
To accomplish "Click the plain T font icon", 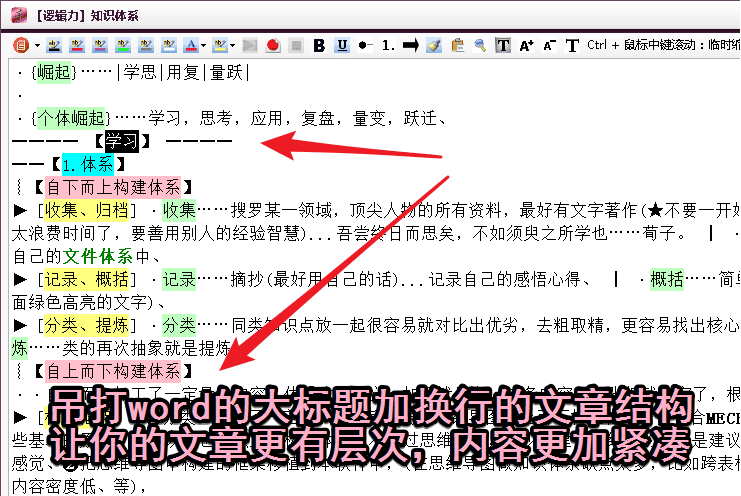I will tap(572, 45).
